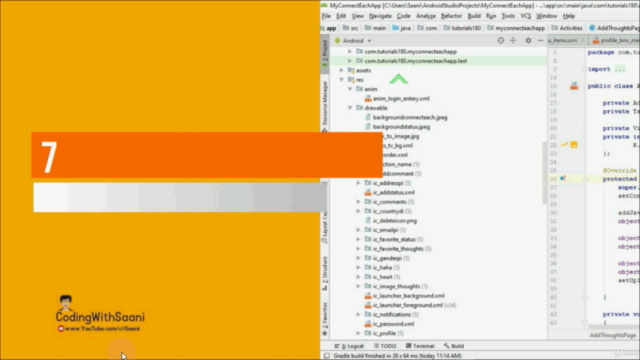
Task: Expand the ic_addresspi group
Action: 358,183
